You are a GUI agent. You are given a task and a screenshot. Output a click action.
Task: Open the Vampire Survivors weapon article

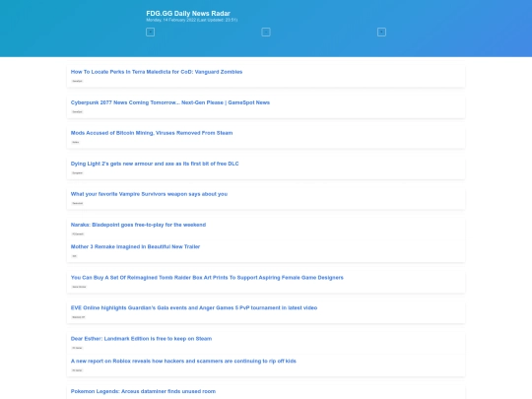[x=149, y=194]
